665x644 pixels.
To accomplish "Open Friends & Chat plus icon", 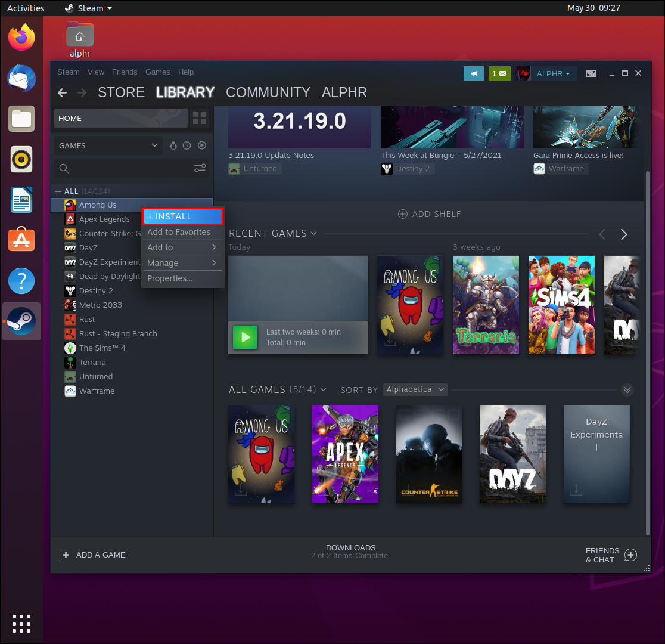I will (630, 555).
